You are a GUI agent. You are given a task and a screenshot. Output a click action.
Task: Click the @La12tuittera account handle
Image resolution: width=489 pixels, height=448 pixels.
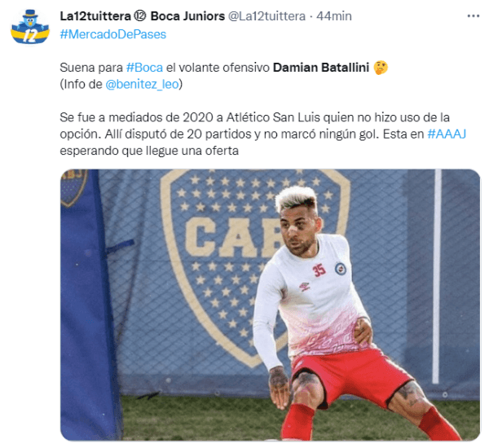267,16
